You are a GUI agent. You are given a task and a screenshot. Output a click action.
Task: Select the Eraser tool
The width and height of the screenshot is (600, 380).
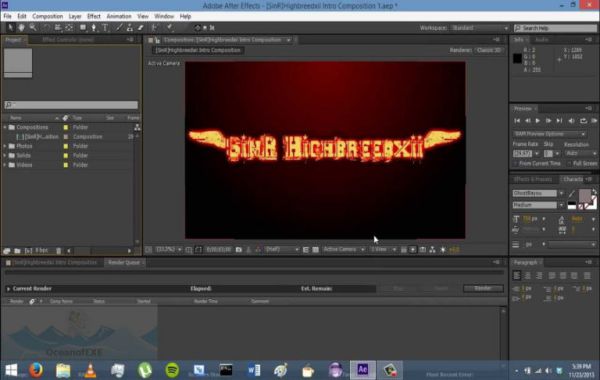click(x=140, y=28)
